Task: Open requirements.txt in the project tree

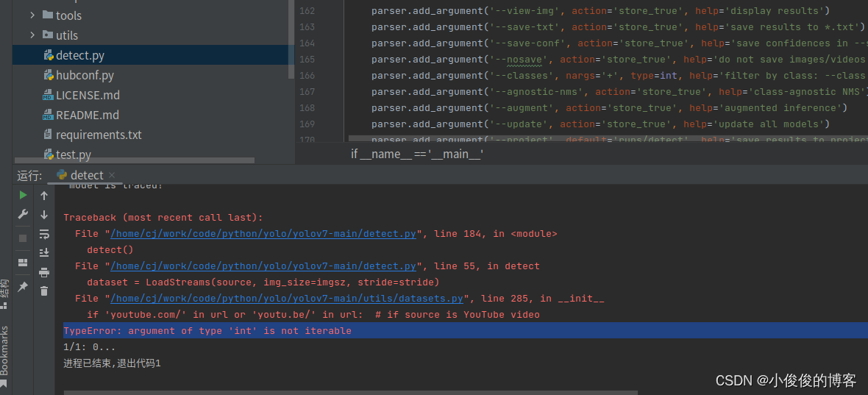Action: (99, 135)
